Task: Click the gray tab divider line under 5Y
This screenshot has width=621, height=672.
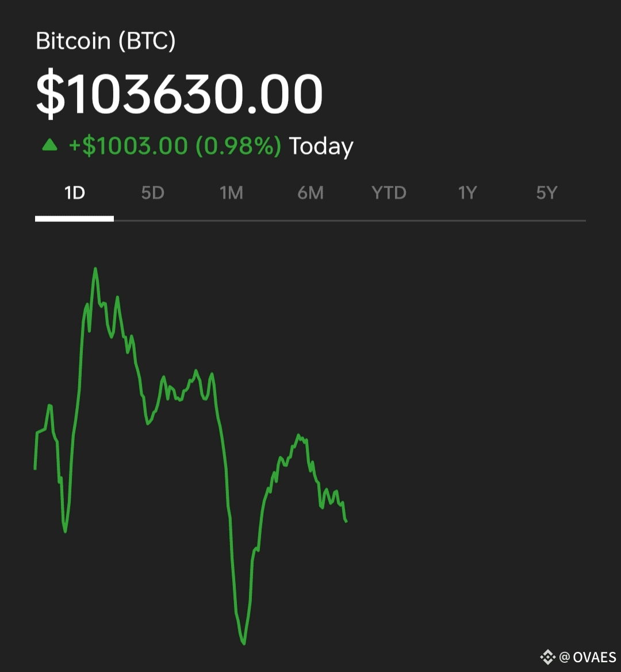Action: [546, 221]
